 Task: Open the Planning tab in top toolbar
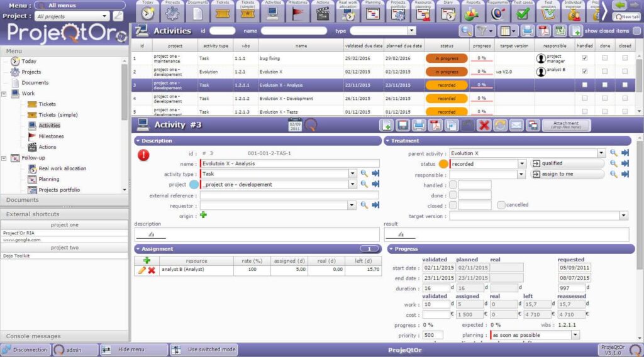(x=374, y=11)
